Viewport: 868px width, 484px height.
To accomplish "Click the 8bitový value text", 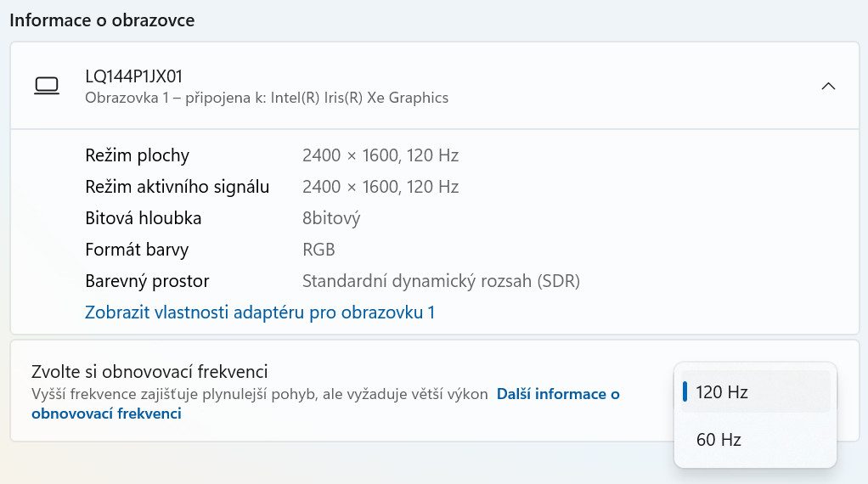I will [x=331, y=218].
